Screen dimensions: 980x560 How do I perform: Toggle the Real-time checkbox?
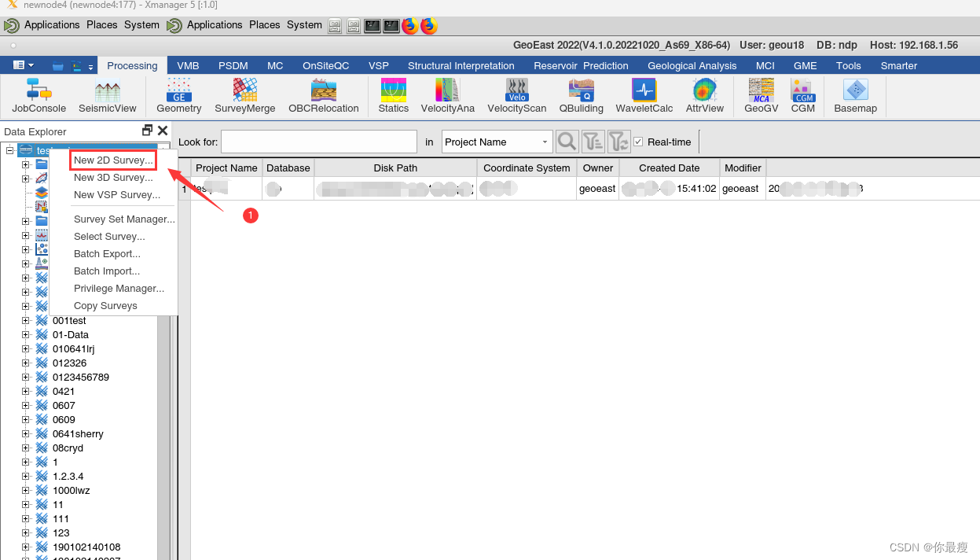[638, 142]
